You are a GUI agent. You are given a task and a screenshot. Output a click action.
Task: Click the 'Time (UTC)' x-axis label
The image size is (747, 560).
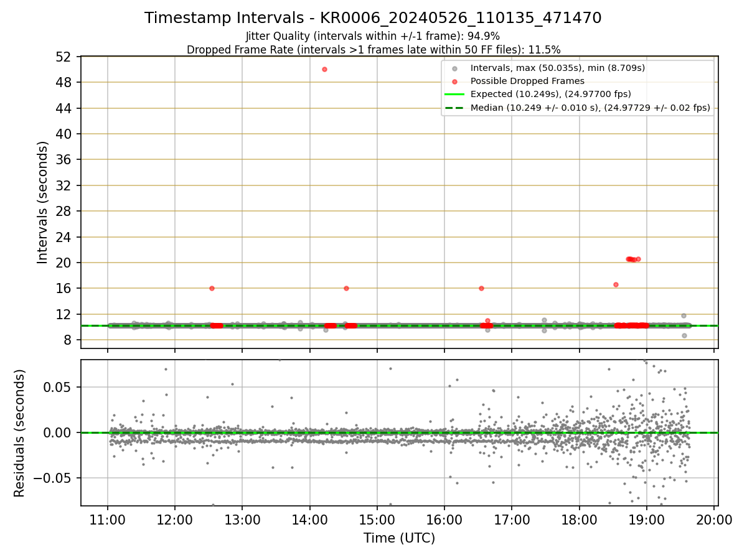click(x=399, y=538)
